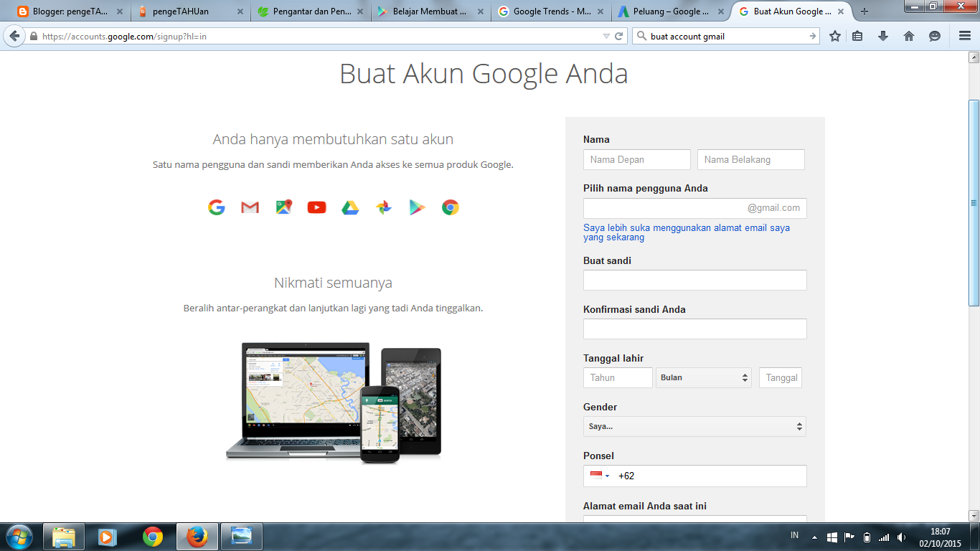Screen dimensions: 980x551
Task: Click the IN language indicator in tray
Action: coord(794,535)
